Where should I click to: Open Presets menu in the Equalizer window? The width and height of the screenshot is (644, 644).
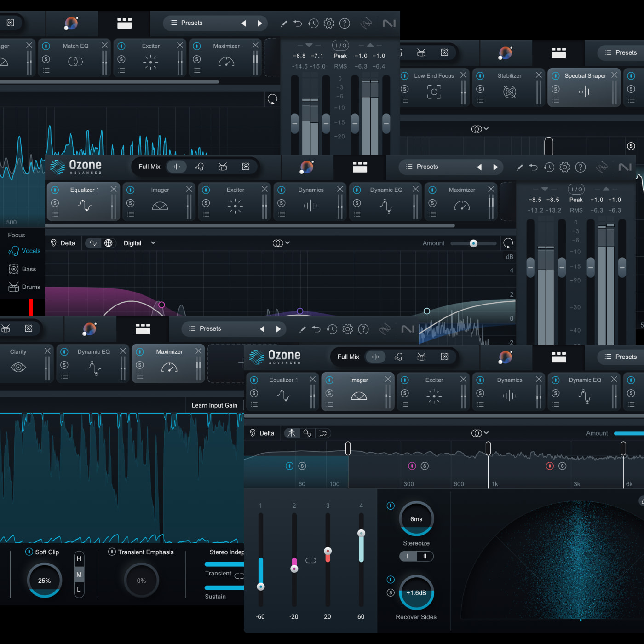pos(422,167)
